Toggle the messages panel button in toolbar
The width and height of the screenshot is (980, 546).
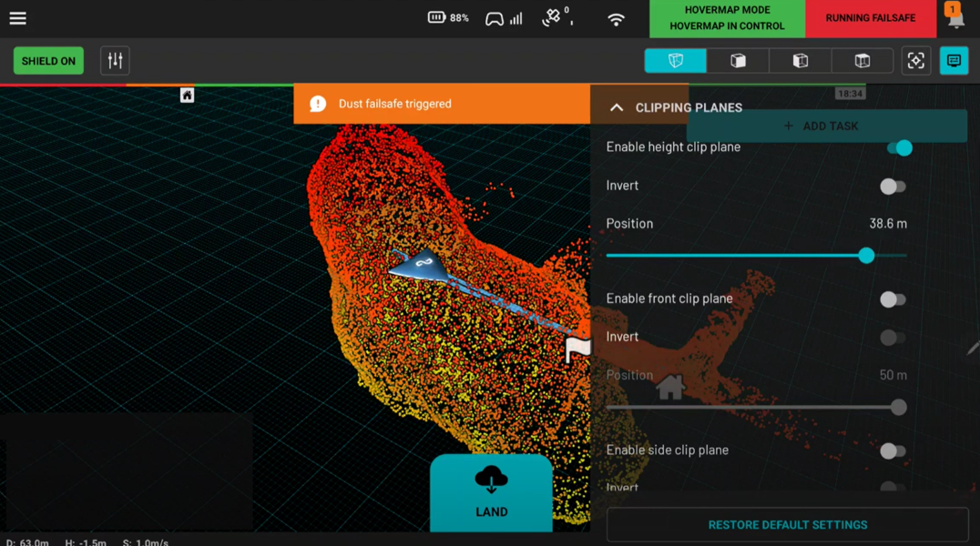(x=954, y=61)
